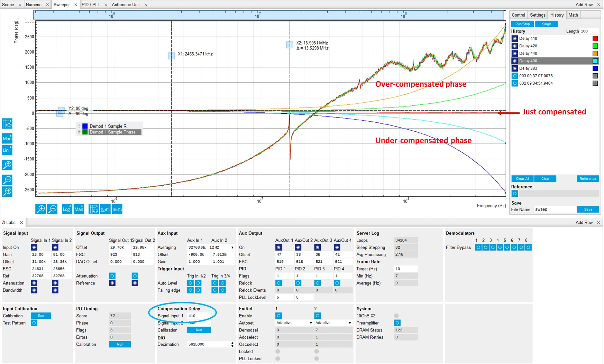Image resolution: width=604 pixels, height=364 pixels.
Task: Close the Numeric tab
Action: pos(47,5)
